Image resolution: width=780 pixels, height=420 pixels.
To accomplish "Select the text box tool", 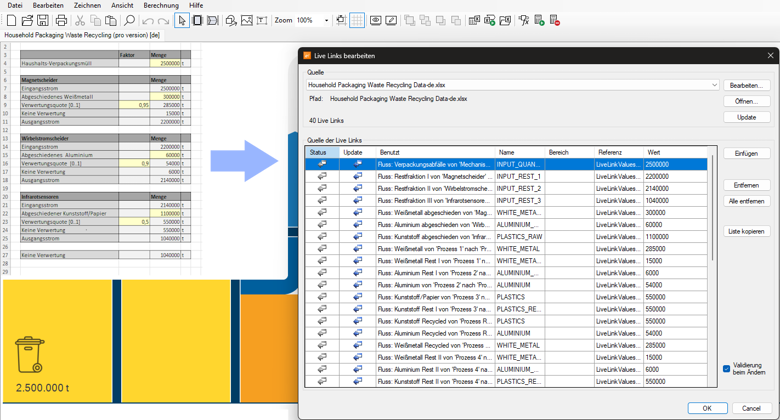I will tap(262, 20).
